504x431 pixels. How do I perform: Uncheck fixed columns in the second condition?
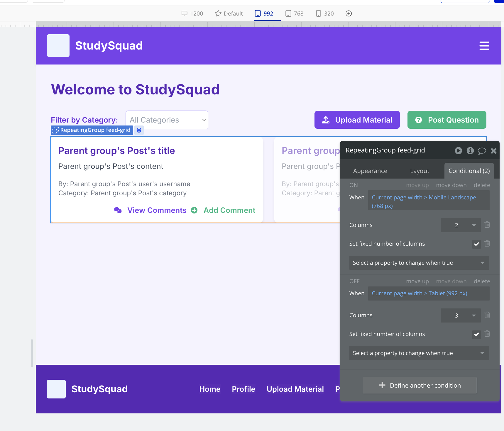(476, 334)
